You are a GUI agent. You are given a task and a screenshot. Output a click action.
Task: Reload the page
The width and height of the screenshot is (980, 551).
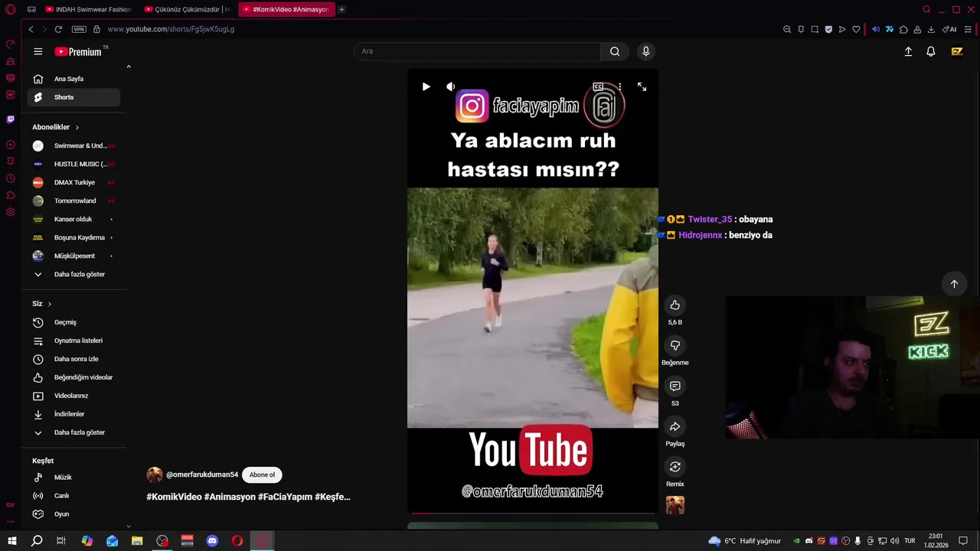[x=58, y=29]
